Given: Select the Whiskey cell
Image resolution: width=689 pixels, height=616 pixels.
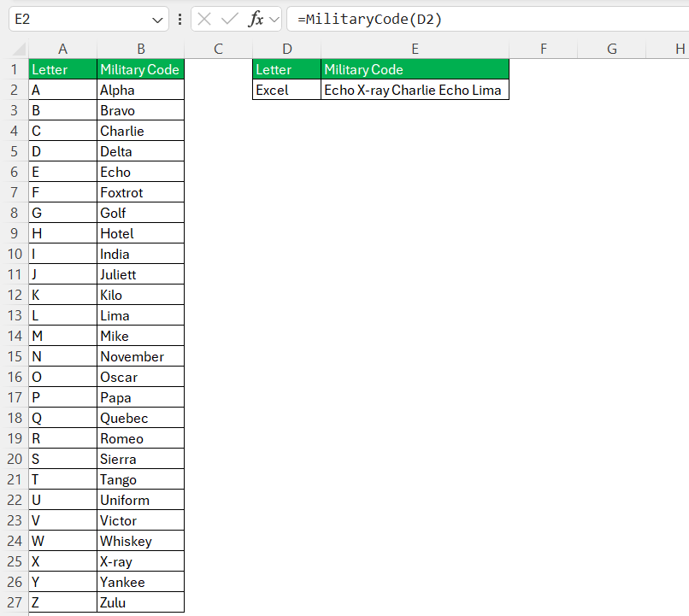Looking at the screenshot, I should pyautogui.click(x=140, y=541).
